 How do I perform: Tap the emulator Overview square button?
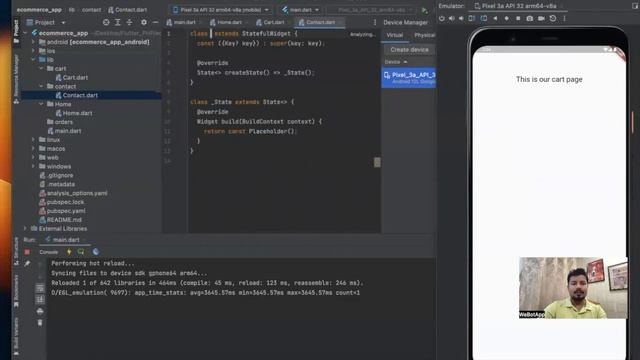pos(518,18)
